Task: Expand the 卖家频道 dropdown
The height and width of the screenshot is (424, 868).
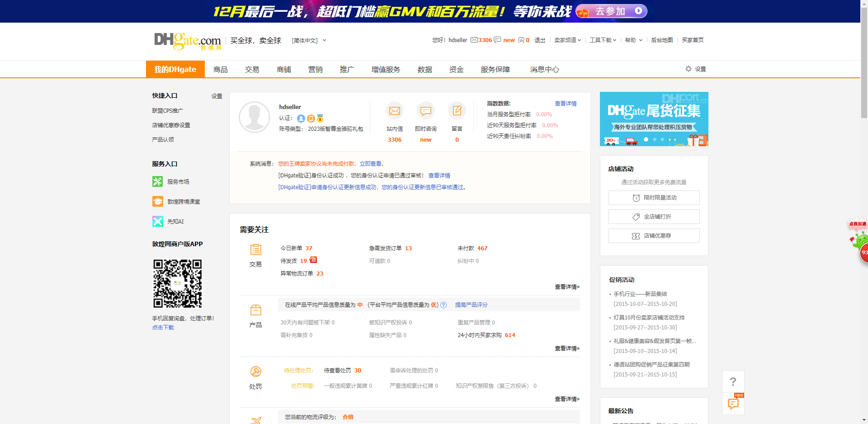Action: tap(567, 40)
